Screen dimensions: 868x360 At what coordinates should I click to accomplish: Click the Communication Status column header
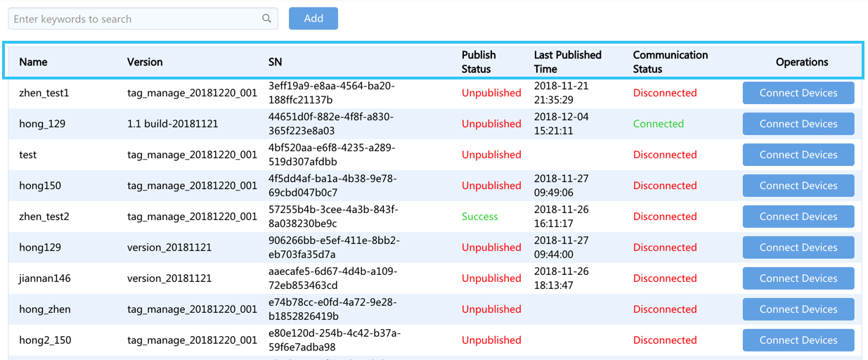tap(671, 62)
